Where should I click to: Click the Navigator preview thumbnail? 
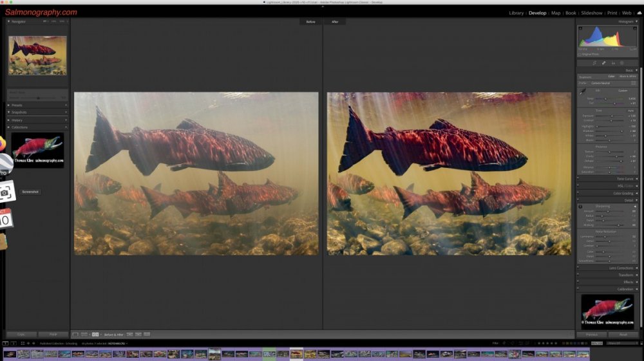click(37, 55)
